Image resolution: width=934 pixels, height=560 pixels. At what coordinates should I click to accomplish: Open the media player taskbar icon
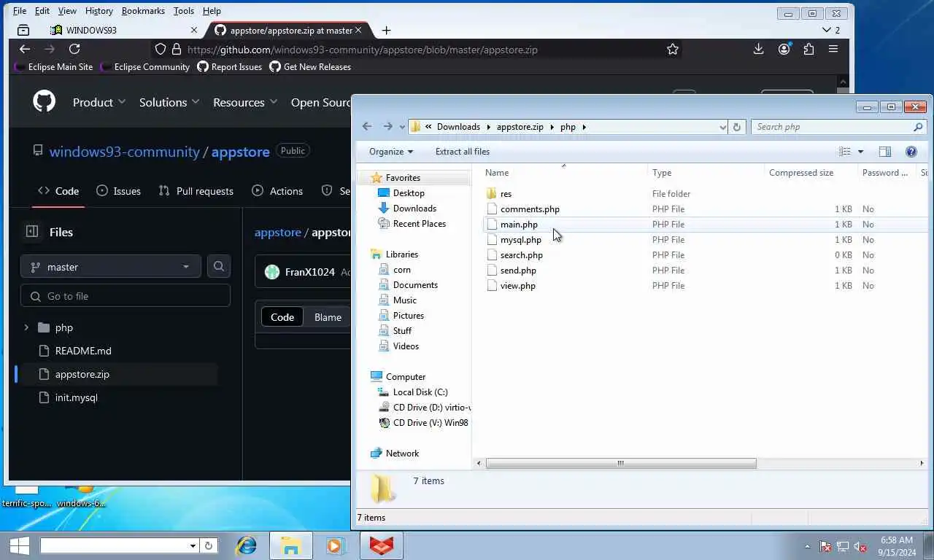(x=334, y=545)
